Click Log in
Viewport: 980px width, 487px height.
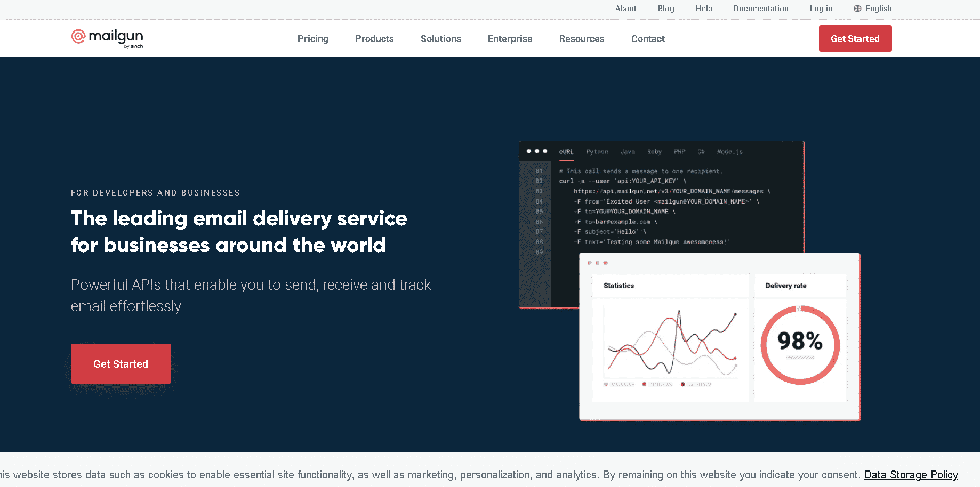click(x=821, y=9)
